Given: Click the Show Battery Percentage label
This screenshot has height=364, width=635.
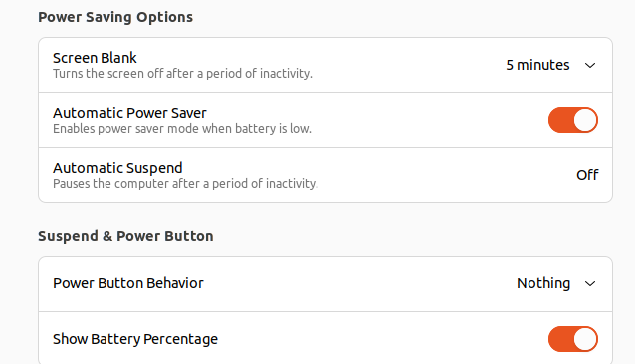Looking at the screenshot, I should (135, 339).
